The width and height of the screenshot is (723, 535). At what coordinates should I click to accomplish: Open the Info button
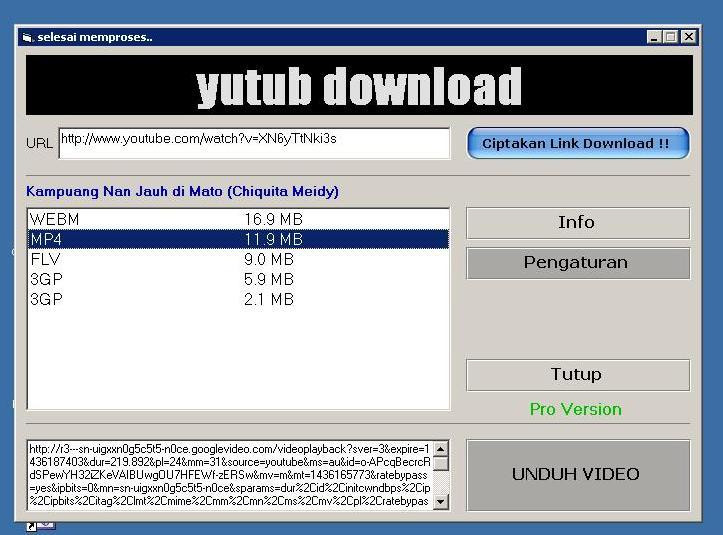578,223
